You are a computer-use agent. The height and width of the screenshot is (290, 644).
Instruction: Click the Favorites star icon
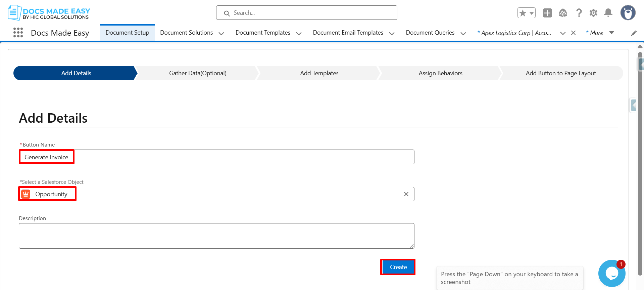[523, 13]
